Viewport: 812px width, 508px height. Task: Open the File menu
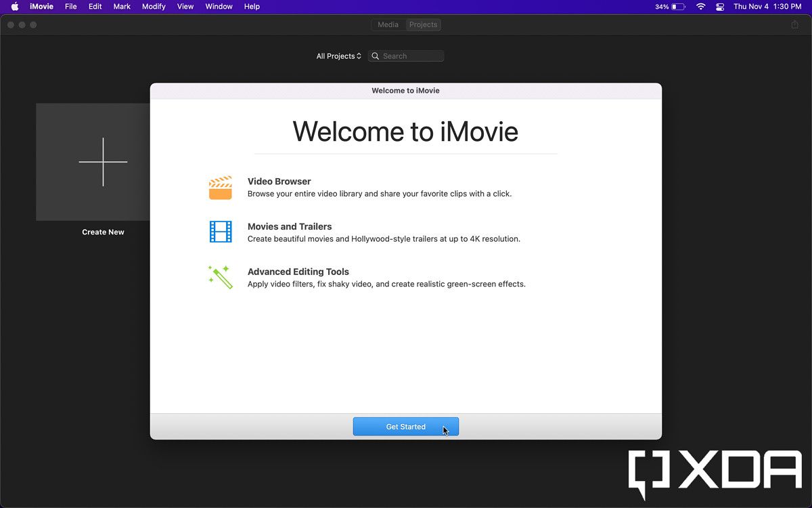(70, 6)
